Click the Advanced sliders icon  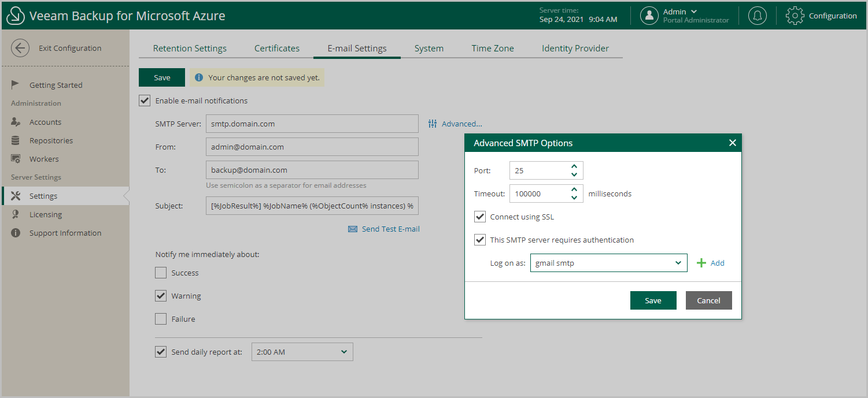[x=433, y=124]
